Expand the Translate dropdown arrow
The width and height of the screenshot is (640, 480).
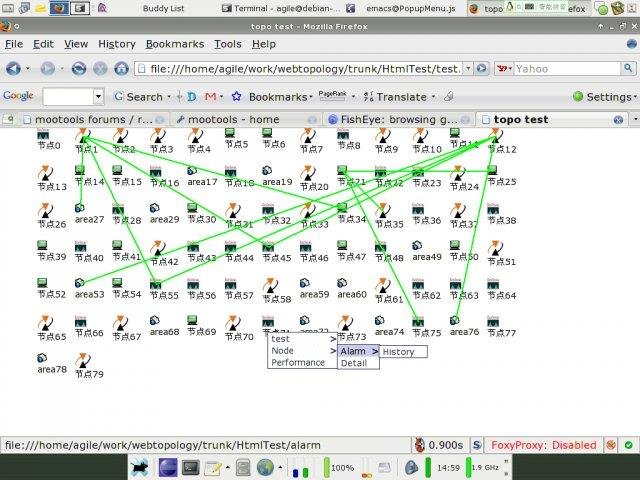[x=433, y=97]
